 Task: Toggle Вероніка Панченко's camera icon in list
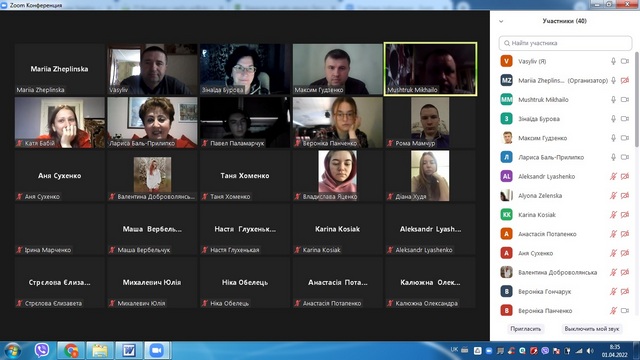[x=624, y=311]
